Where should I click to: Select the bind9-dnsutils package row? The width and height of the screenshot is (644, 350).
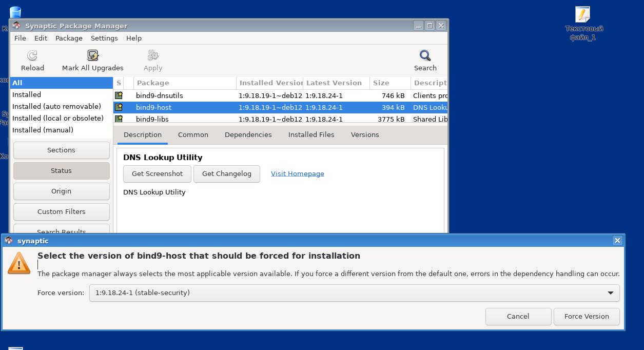pyautogui.click(x=280, y=95)
